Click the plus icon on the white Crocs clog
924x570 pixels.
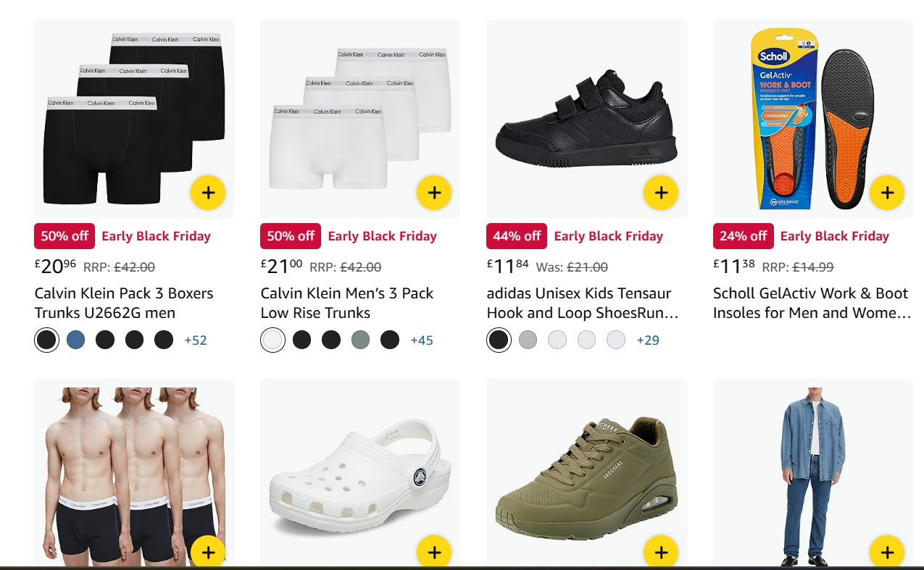click(x=434, y=551)
